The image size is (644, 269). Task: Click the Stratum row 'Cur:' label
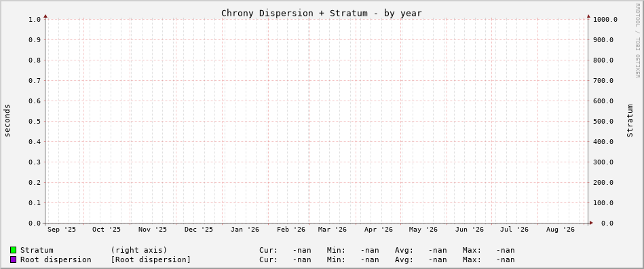coord(269,250)
